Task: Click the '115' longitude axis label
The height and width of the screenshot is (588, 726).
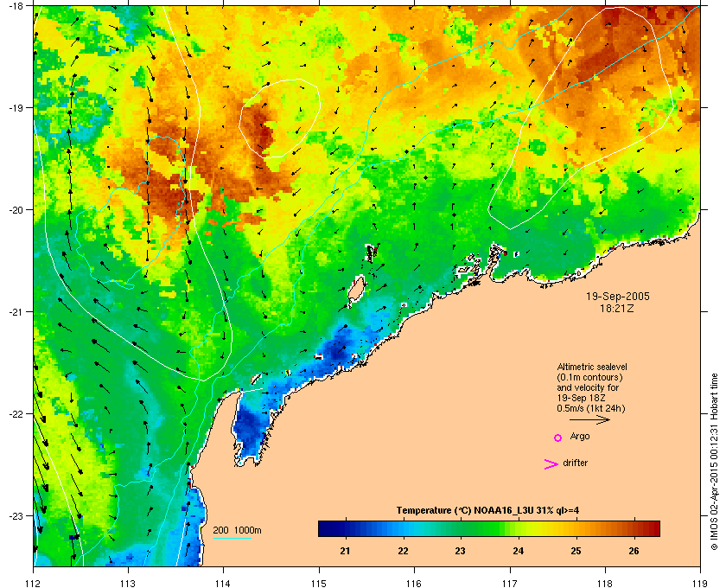Action: pos(319,583)
